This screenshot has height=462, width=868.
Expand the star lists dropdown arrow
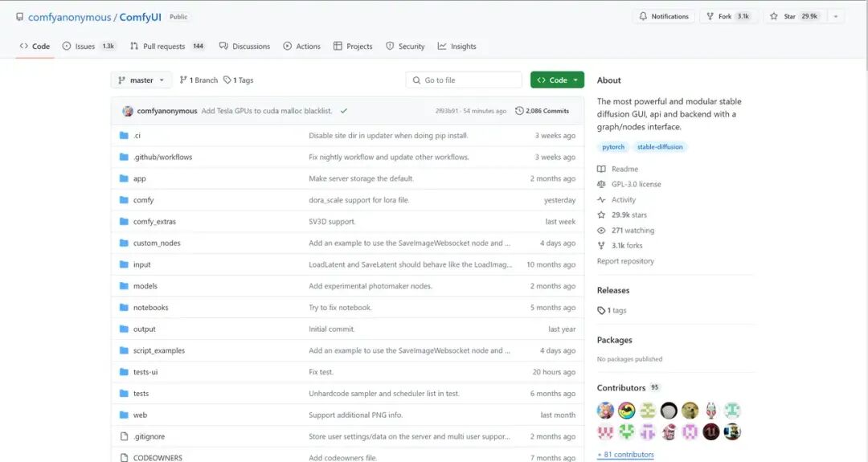836,17
